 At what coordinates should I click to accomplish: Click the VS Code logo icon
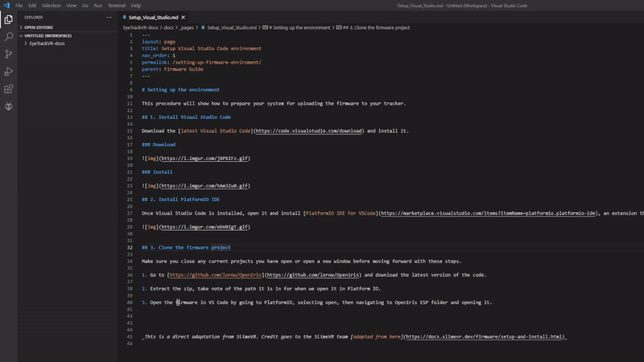[6, 6]
